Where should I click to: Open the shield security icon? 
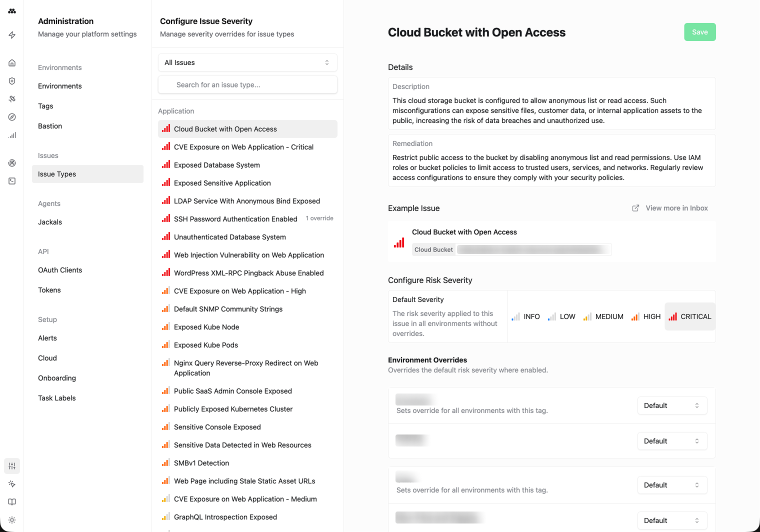[x=12, y=81]
